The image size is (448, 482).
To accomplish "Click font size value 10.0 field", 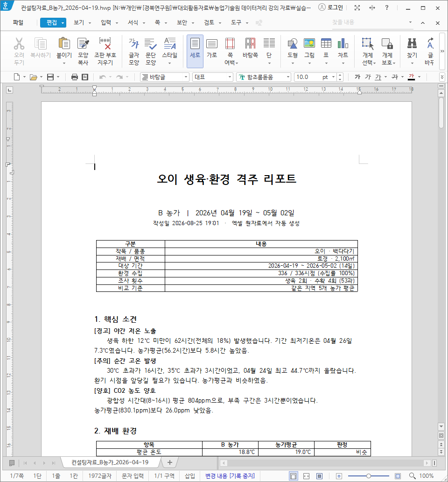I will pos(308,77).
